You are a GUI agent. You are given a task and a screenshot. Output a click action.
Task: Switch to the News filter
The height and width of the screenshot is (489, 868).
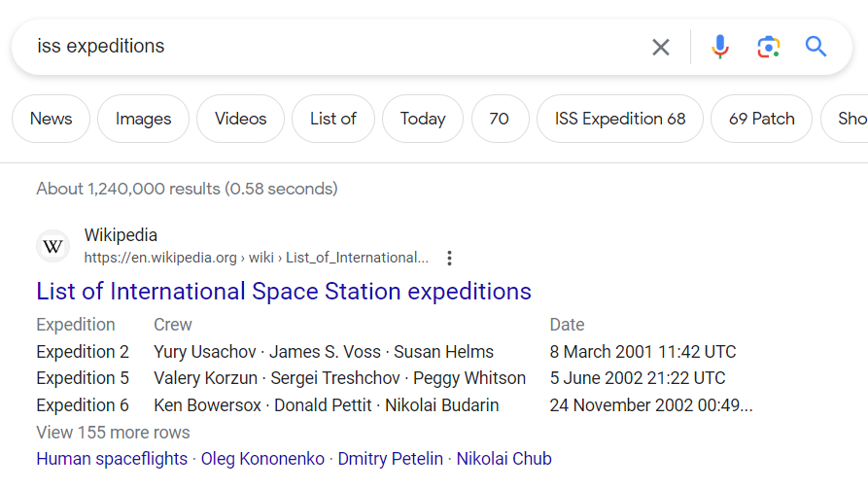(51, 119)
